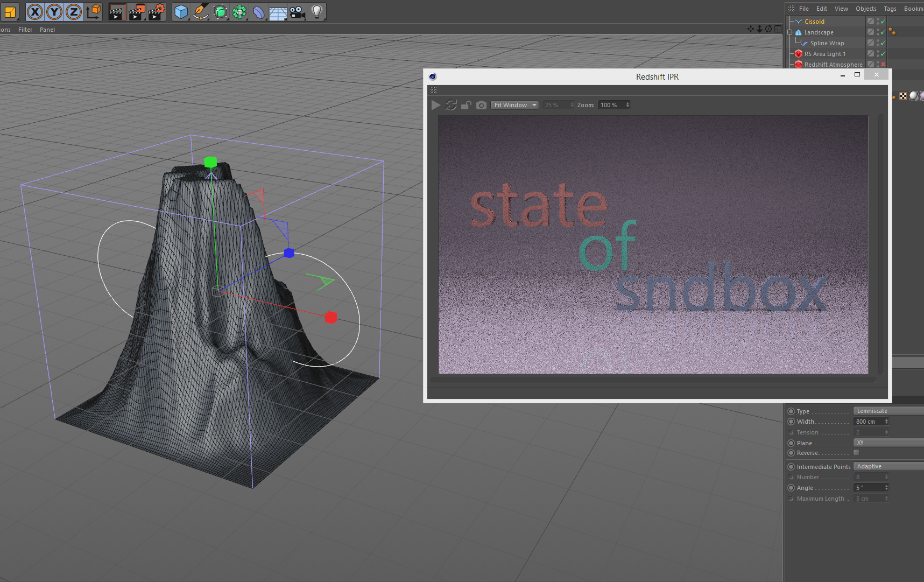Click the Width parameter keyframe circle
Screen dimensions: 924x582
click(791, 422)
